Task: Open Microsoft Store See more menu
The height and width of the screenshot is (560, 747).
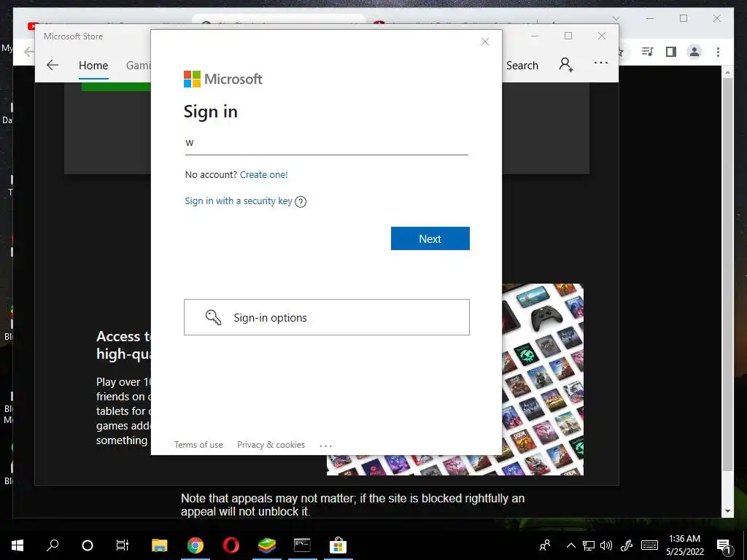Action: 601,63
